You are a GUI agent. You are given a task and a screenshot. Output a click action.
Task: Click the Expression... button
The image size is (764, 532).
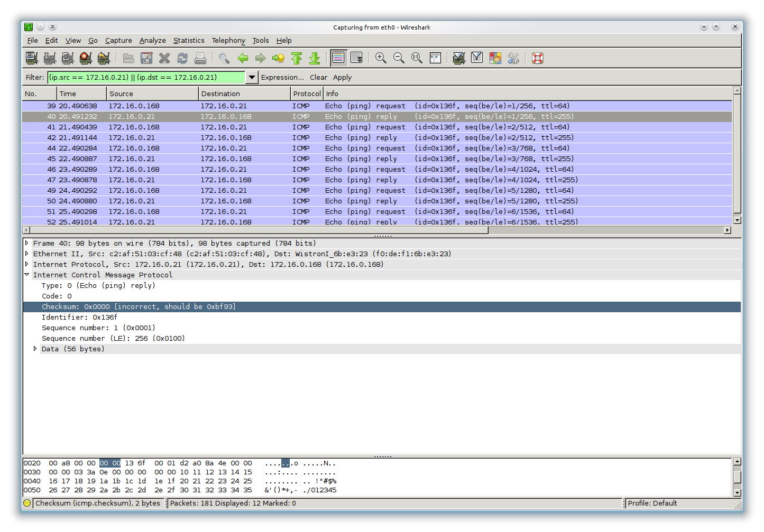point(282,77)
